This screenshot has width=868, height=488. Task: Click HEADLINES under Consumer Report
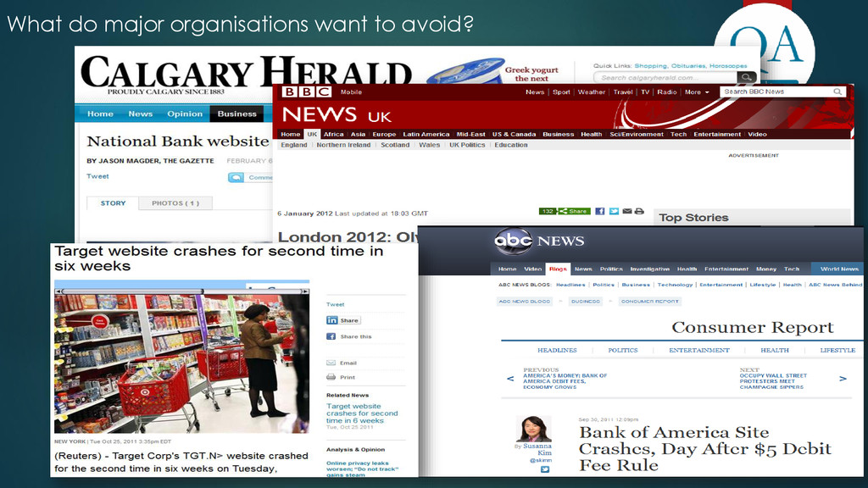[557, 350]
